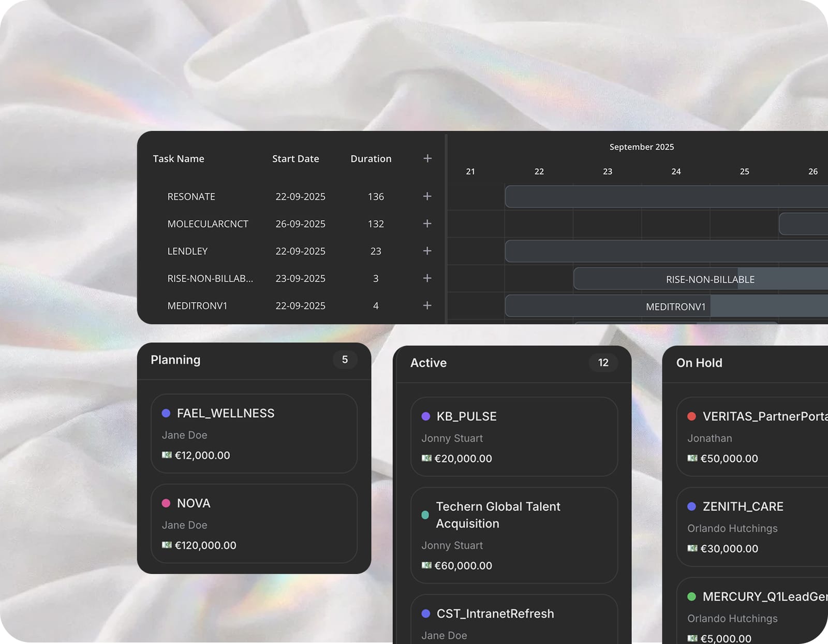Click the money icon on KB_PULSE card
The width and height of the screenshot is (828, 644).
click(426, 458)
